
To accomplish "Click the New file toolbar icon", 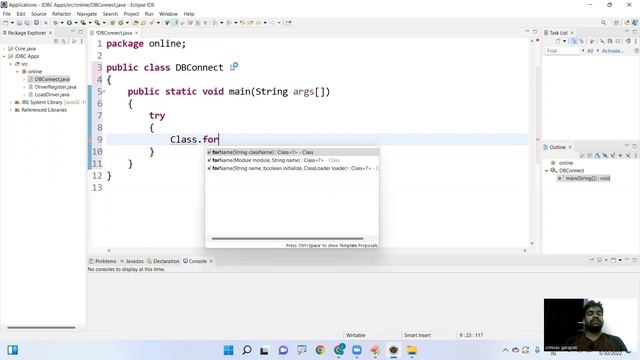I will (x=6, y=22).
